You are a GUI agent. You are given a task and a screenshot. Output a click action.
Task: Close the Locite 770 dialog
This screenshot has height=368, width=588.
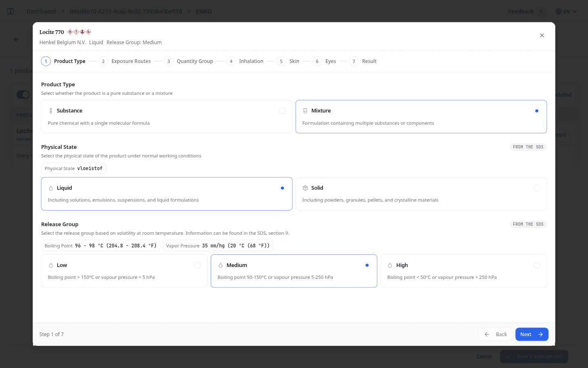point(542,36)
